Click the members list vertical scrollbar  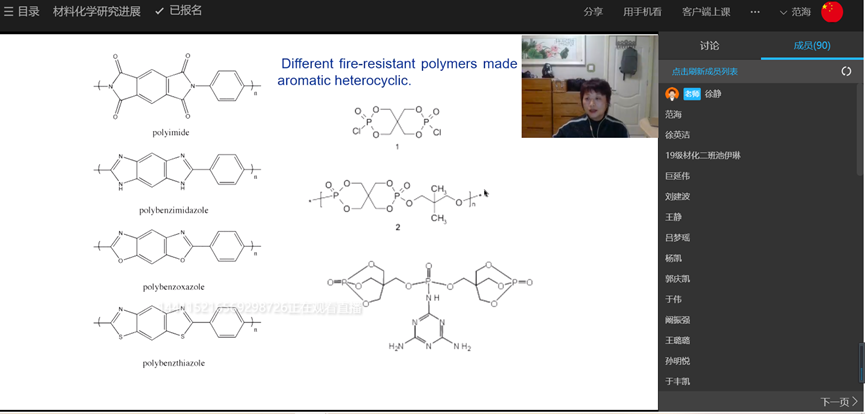point(860,360)
